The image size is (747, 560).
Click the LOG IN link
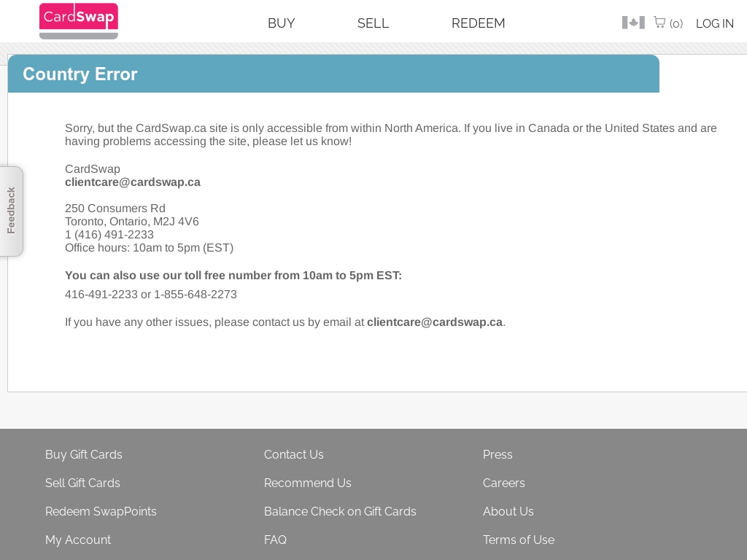click(715, 23)
